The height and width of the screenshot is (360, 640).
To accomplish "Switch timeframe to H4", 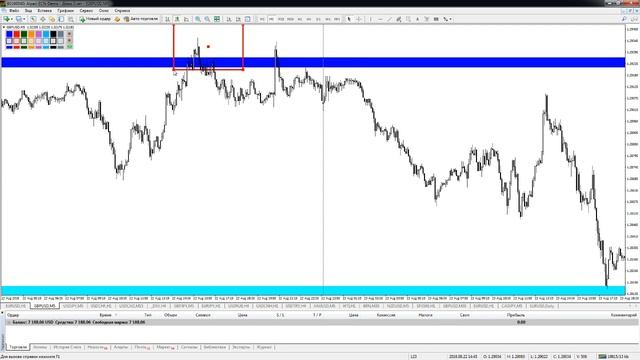I will [309, 19].
